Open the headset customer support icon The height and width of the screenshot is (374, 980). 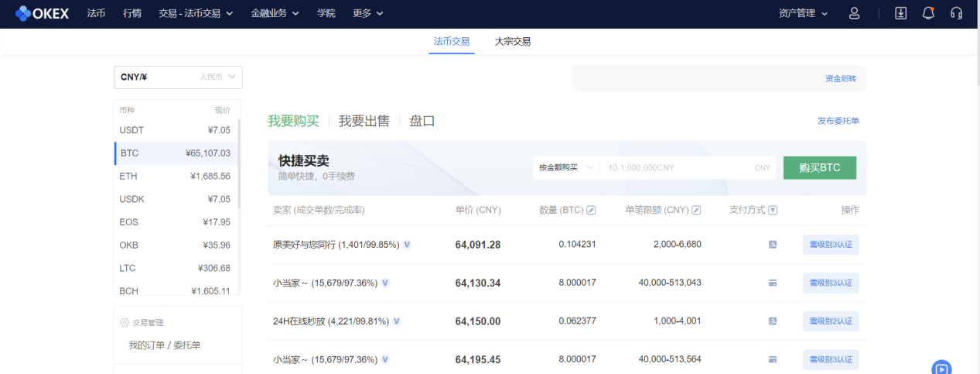pyautogui.click(x=956, y=13)
